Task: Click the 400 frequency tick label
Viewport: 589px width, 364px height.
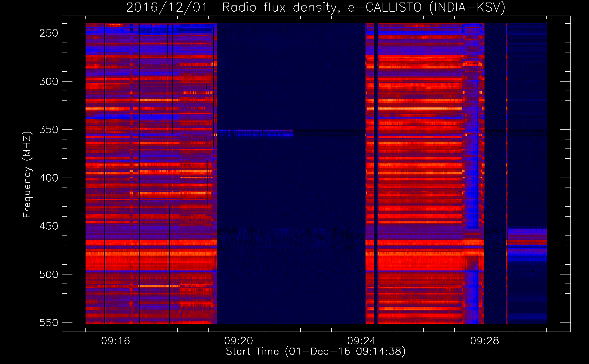Action: click(x=49, y=178)
